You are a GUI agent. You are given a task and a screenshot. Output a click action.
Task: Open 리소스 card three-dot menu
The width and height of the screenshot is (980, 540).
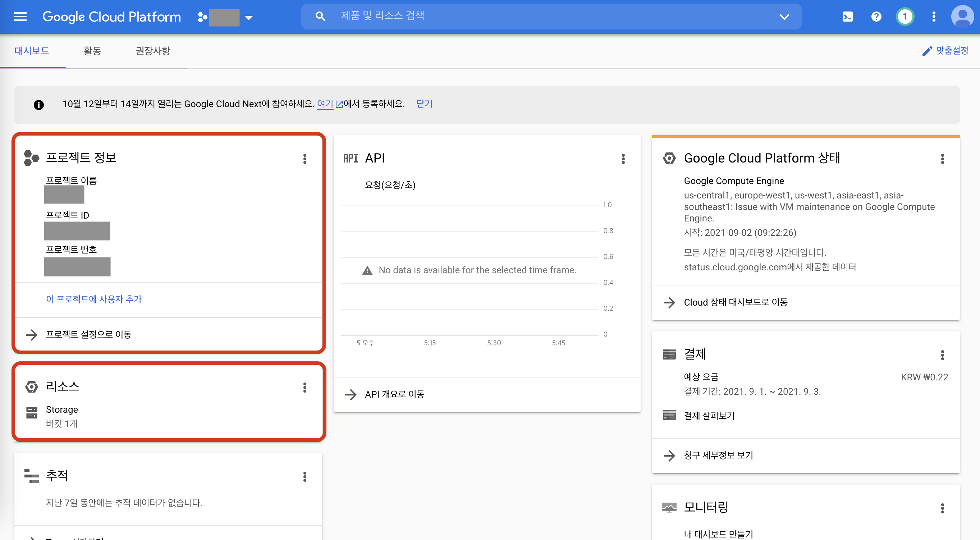point(304,388)
